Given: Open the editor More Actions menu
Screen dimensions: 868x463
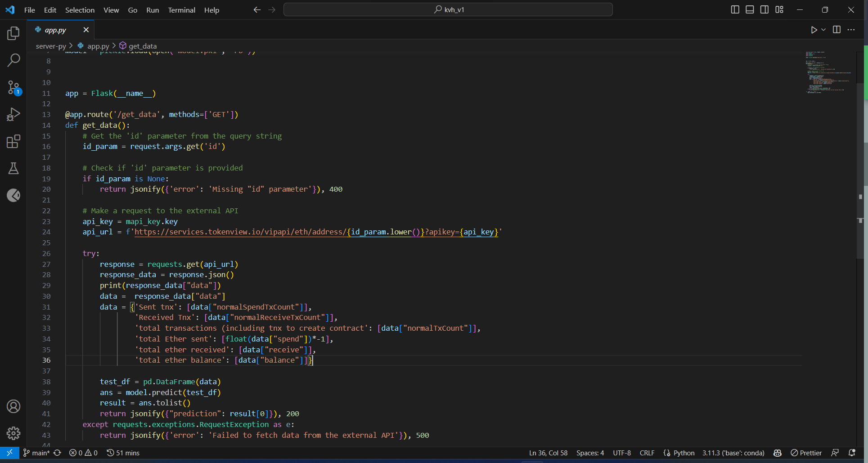Looking at the screenshot, I should [x=852, y=30].
